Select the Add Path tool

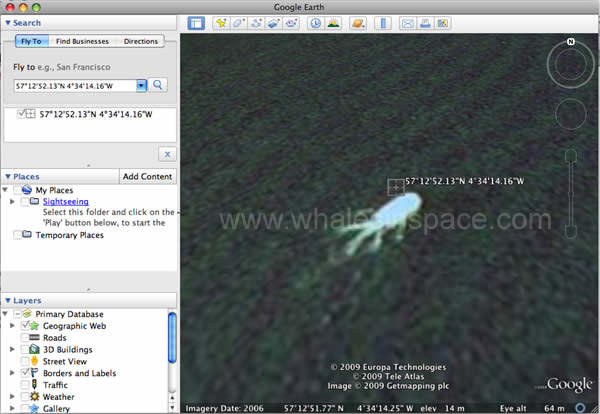coord(256,23)
